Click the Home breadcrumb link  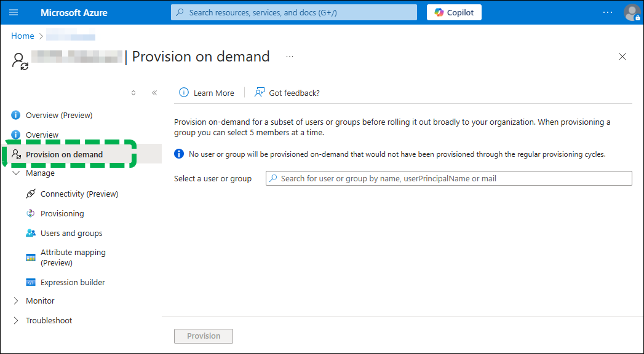[23, 36]
